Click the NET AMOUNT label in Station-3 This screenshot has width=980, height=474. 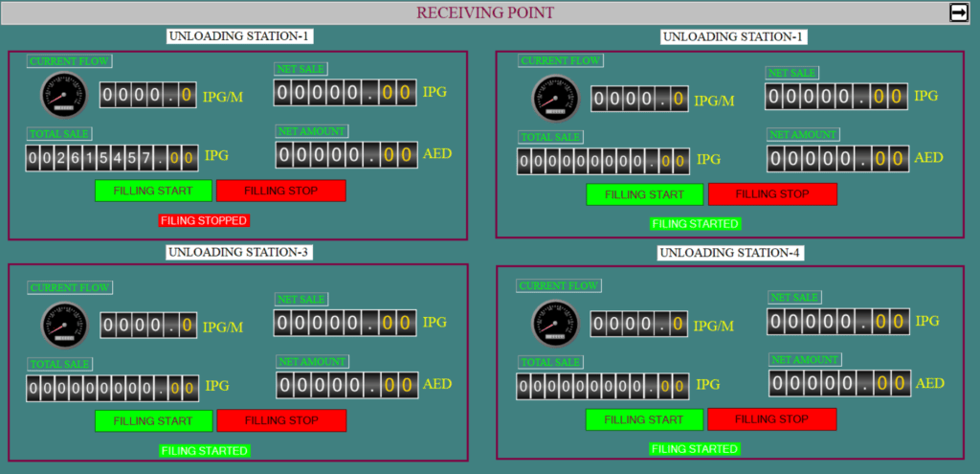coord(313,361)
